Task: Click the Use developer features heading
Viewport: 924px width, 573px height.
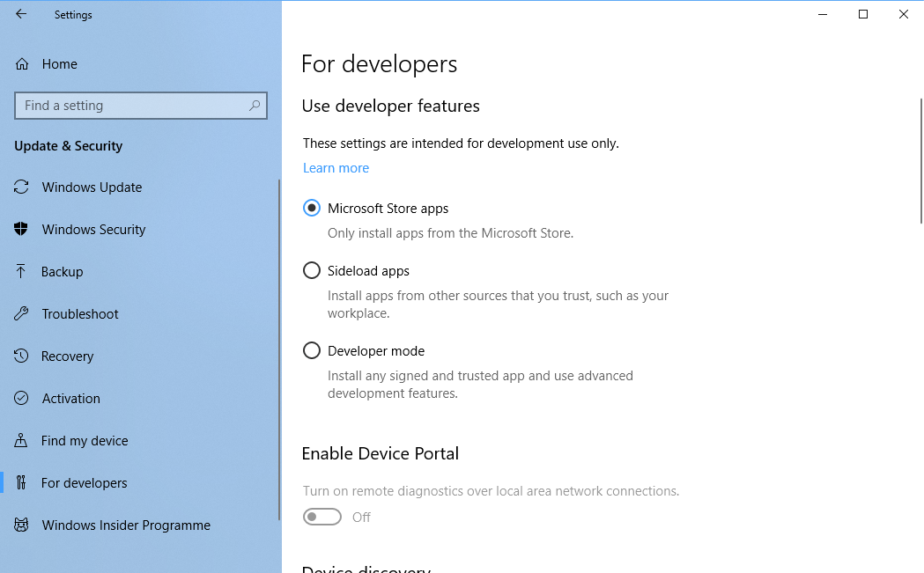Action: coord(391,106)
